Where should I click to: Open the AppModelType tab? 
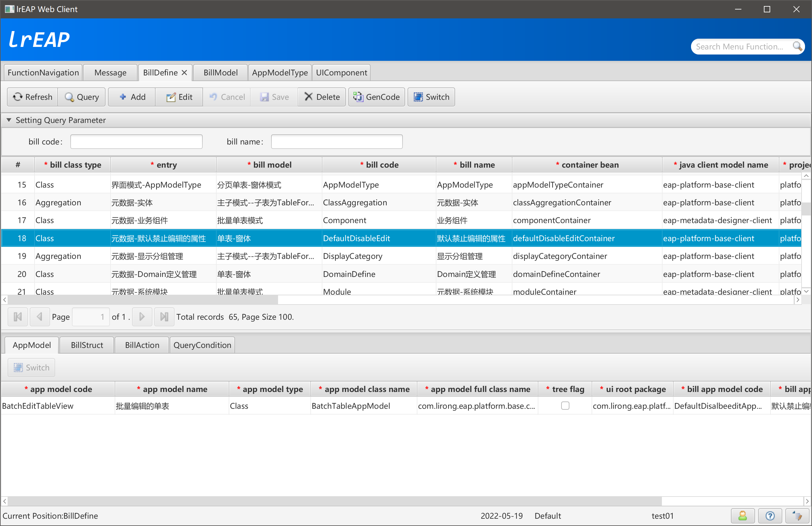pos(280,73)
